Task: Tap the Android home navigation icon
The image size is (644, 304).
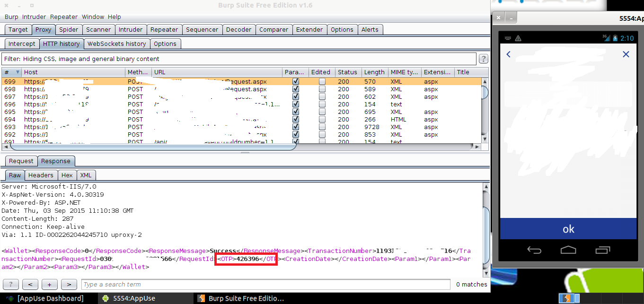Action: [568, 250]
